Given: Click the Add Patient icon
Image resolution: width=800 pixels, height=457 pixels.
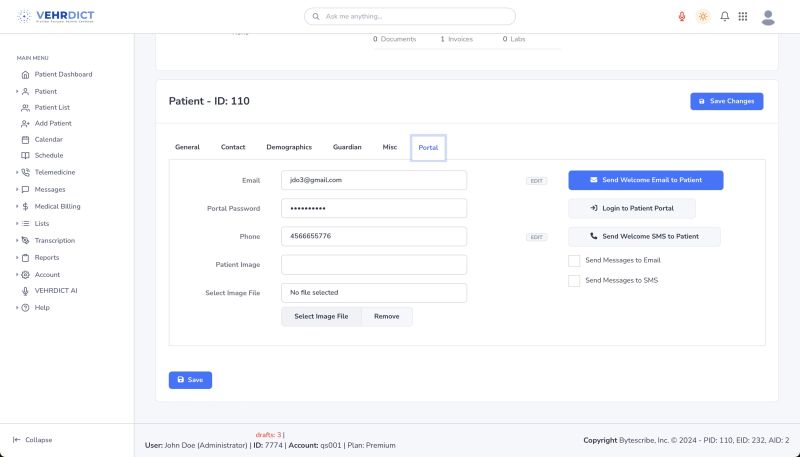Looking at the screenshot, I should tap(25, 123).
